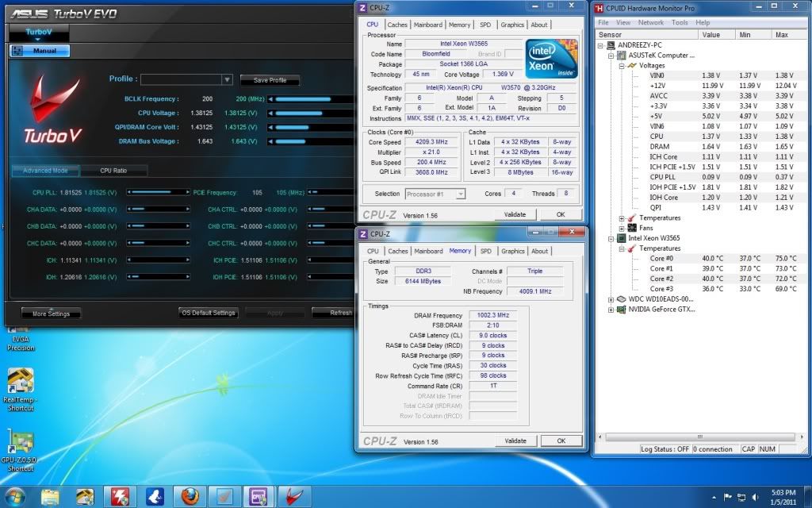This screenshot has width=812, height=508.
Task: Click OK in lower CPU-Z window
Action: (x=561, y=441)
